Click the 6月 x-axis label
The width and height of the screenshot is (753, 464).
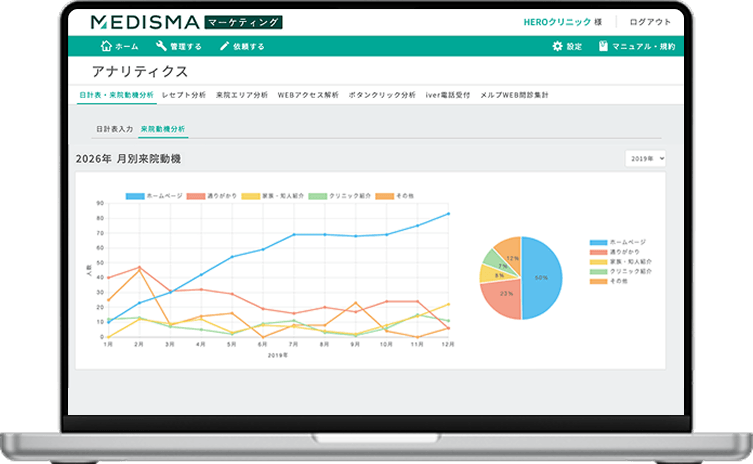point(262,344)
